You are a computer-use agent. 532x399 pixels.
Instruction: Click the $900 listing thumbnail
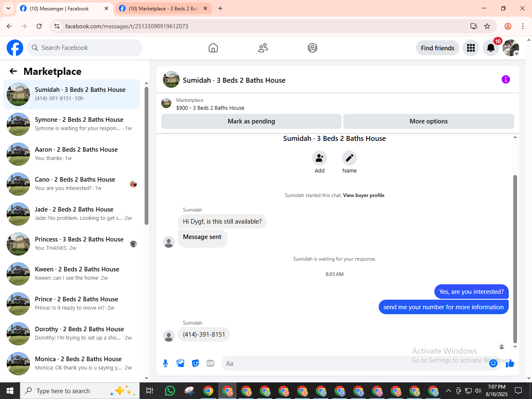pos(166,103)
